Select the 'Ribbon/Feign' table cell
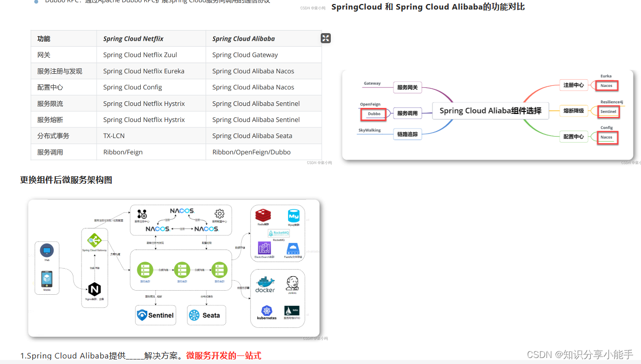 (151, 152)
